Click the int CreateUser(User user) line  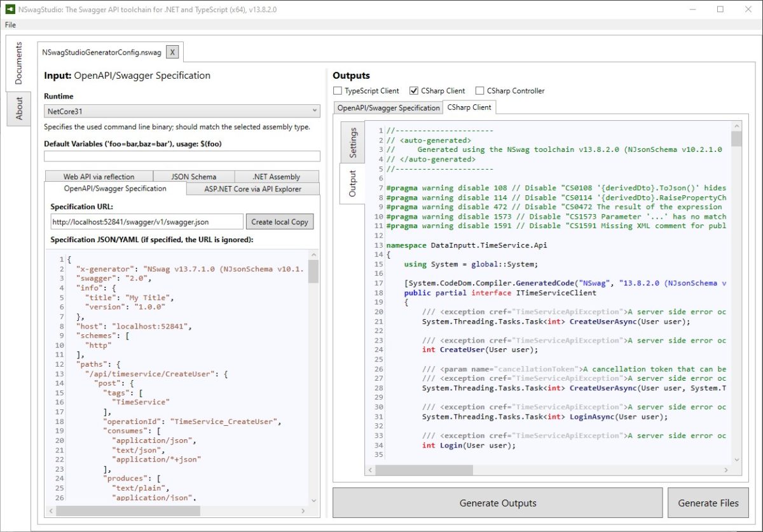pos(480,350)
